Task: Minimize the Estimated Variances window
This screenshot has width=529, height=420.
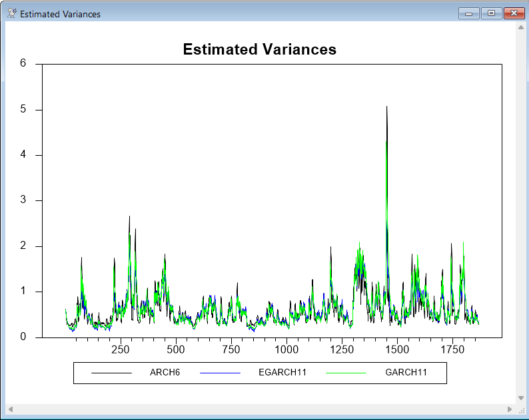Action: tap(468, 13)
